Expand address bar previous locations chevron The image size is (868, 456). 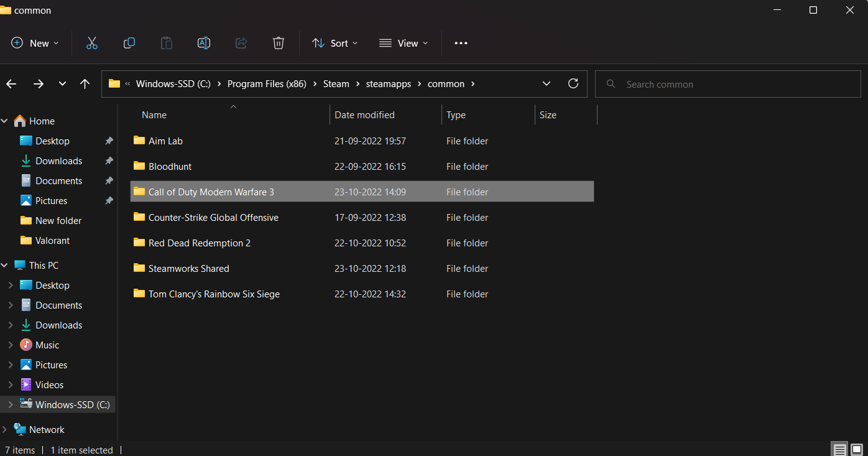[547, 84]
